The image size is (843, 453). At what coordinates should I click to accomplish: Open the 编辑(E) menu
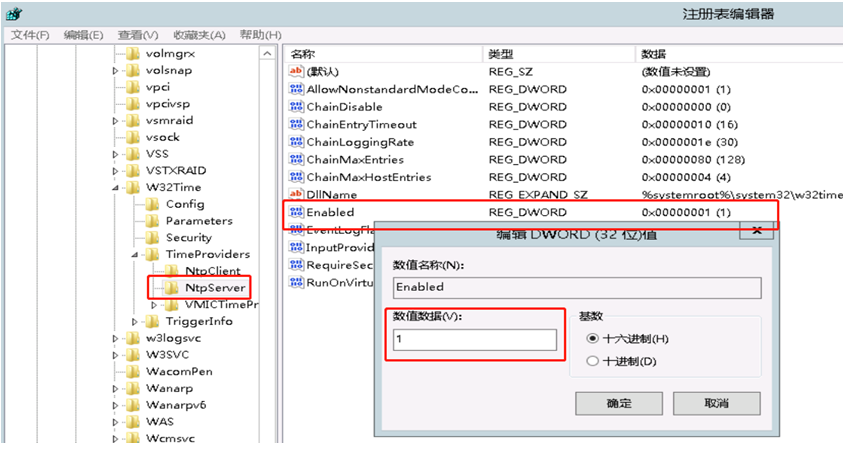[83, 35]
